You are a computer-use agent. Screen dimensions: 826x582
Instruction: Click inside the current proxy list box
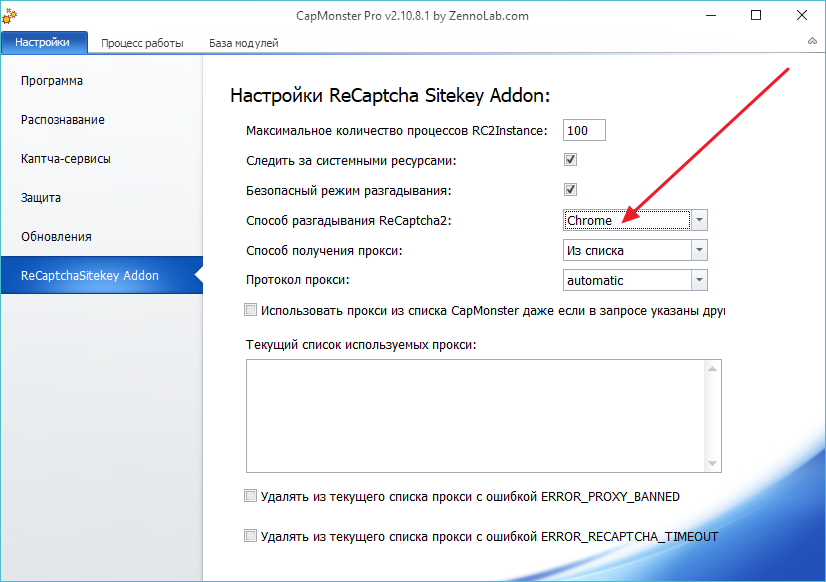pyautogui.click(x=475, y=416)
